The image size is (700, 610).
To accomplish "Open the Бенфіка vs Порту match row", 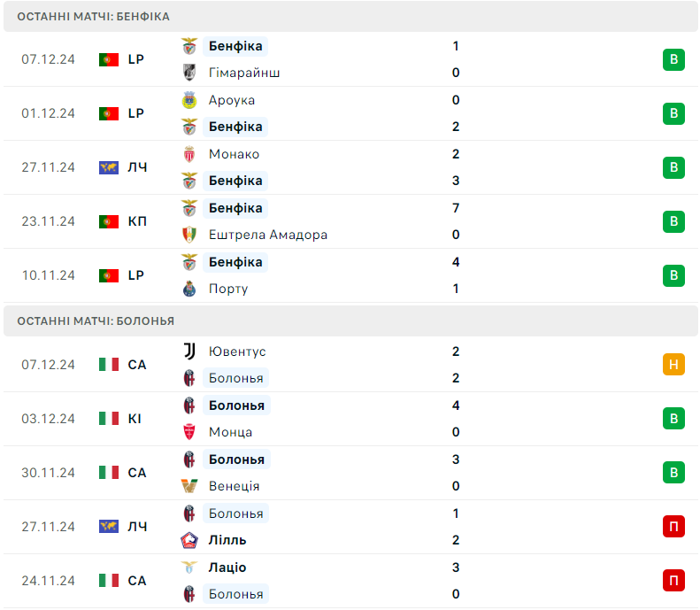I will click(350, 275).
